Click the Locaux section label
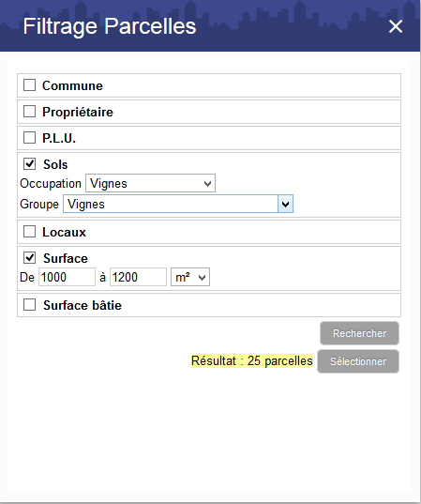421x504 pixels. (x=64, y=232)
